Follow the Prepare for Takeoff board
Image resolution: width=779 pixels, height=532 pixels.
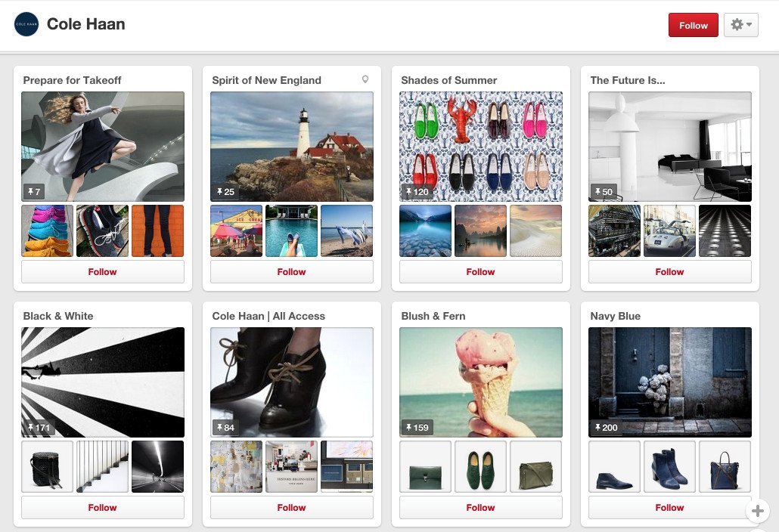click(103, 271)
